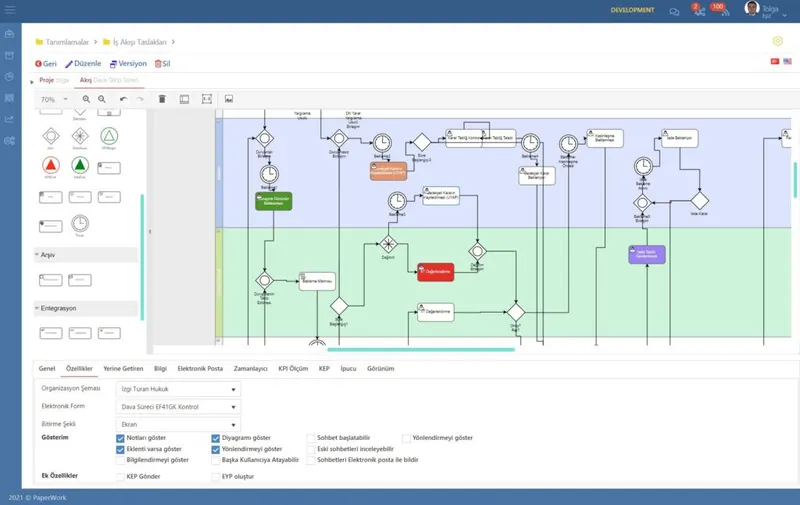This screenshot has width=800, height=505.
Task: Open the gears settings icon in the left sidebar
Action: tap(9, 141)
